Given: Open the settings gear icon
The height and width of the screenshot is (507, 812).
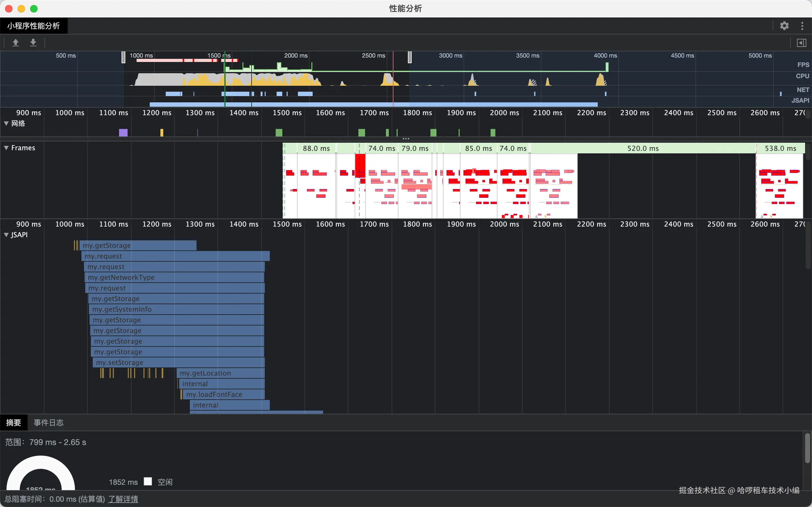Looking at the screenshot, I should pos(784,26).
